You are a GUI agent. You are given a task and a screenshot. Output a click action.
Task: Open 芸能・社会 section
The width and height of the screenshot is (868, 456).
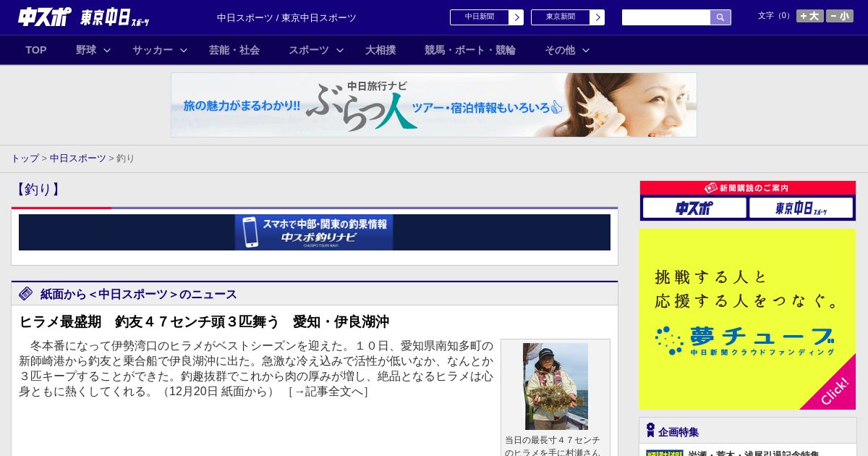(x=234, y=50)
